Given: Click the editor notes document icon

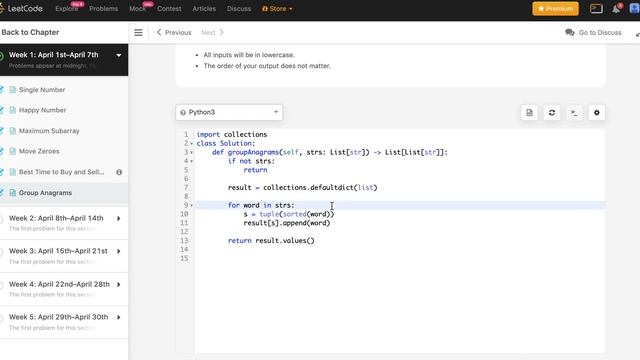Looking at the screenshot, I should [x=529, y=113].
